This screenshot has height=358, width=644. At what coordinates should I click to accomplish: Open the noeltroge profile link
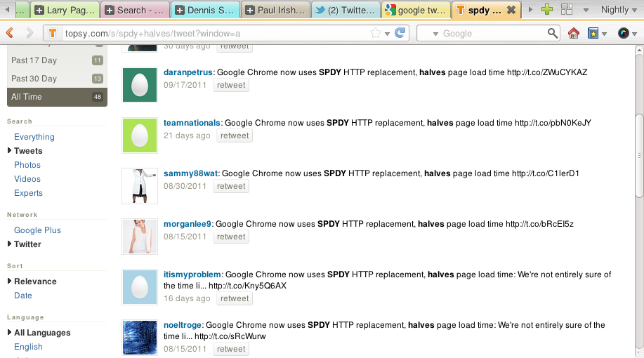click(x=183, y=325)
